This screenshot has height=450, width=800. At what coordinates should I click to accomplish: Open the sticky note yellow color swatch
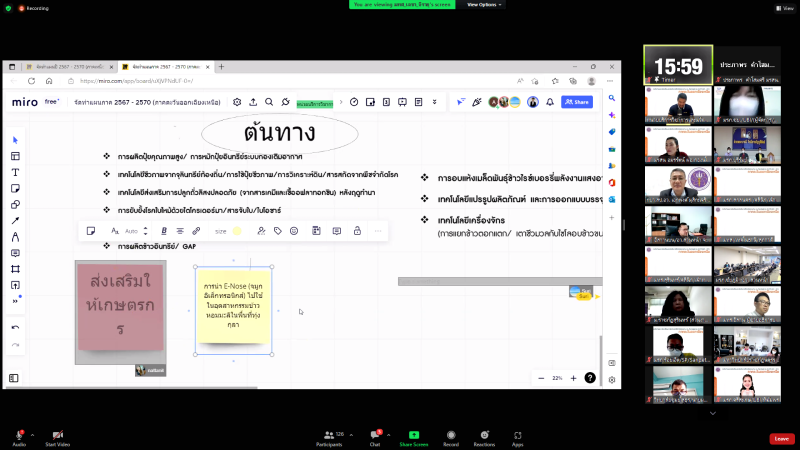237,231
